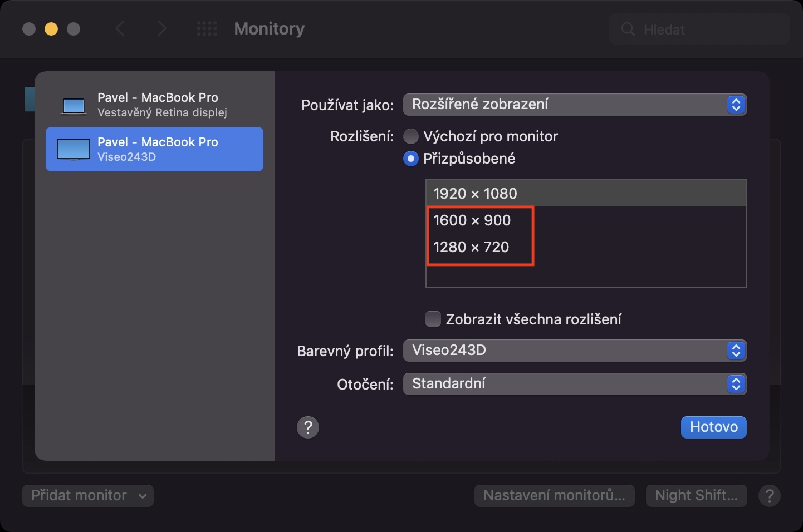The height and width of the screenshot is (532, 803).
Task: Click the built-in Retina display laptop icon
Action: coord(74,105)
